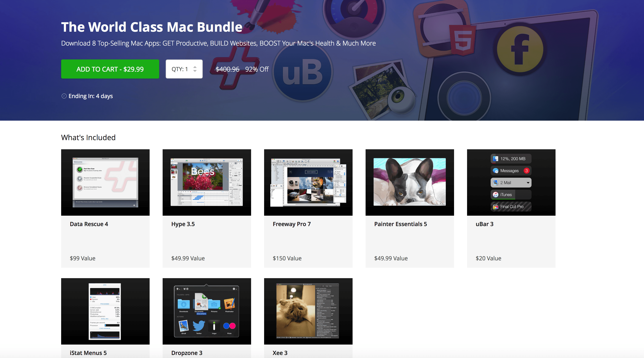The height and width of the screenshot is (358, 644).
Task: Select the Painter Essentials 5 title
Action: pos(400,224)
